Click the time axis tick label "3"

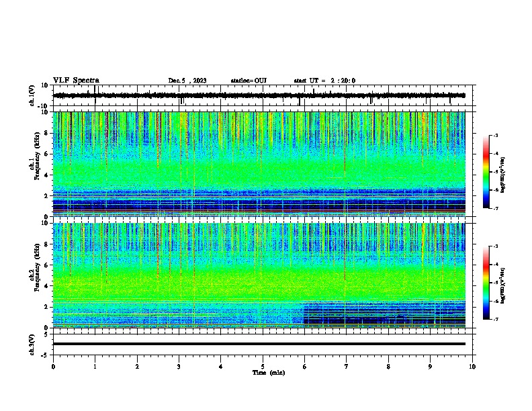(179, 367)
